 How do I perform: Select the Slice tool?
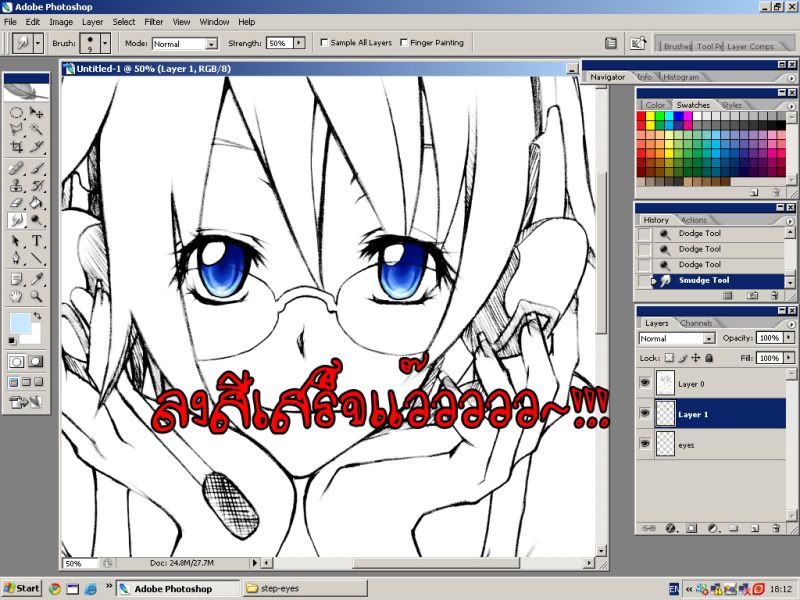36,147
